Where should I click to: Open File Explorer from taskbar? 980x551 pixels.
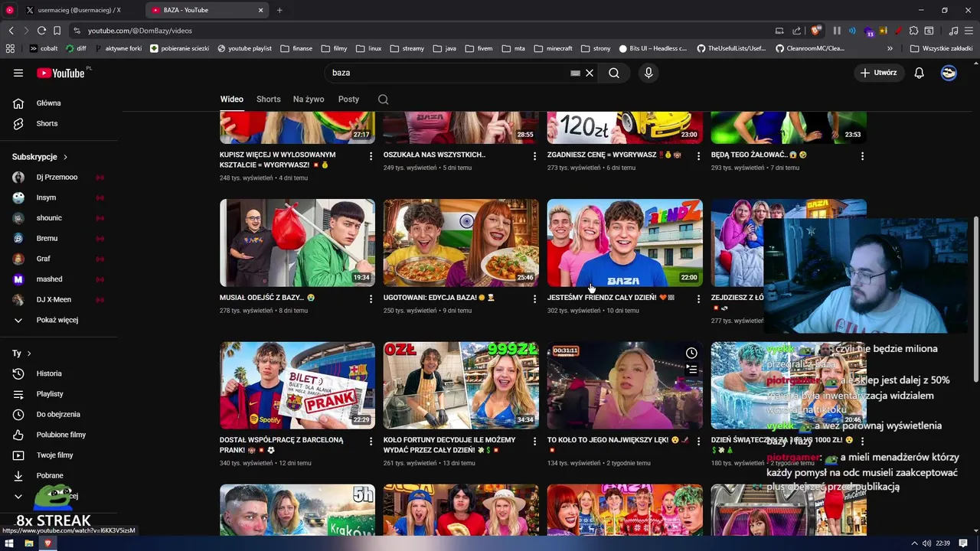(28, 543)
